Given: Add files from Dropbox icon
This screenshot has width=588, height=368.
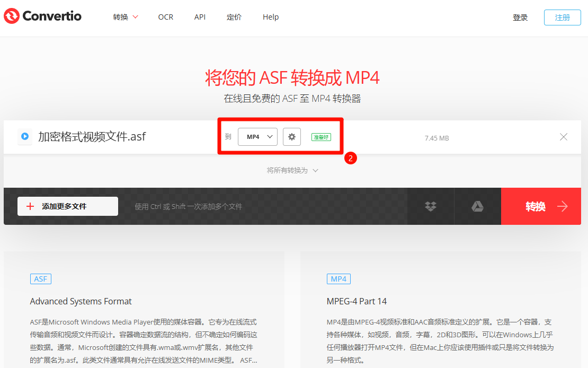Looking at the screenshot, I should coord(431,206).
